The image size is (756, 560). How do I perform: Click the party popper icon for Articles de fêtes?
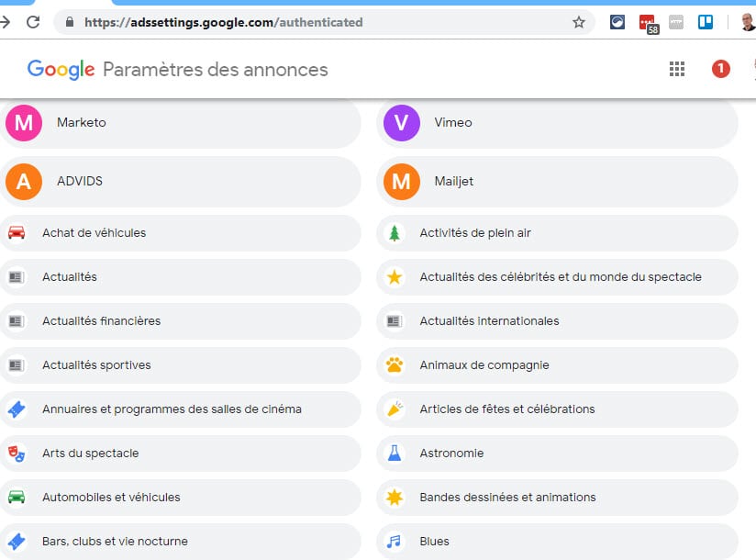coord(395,409)
